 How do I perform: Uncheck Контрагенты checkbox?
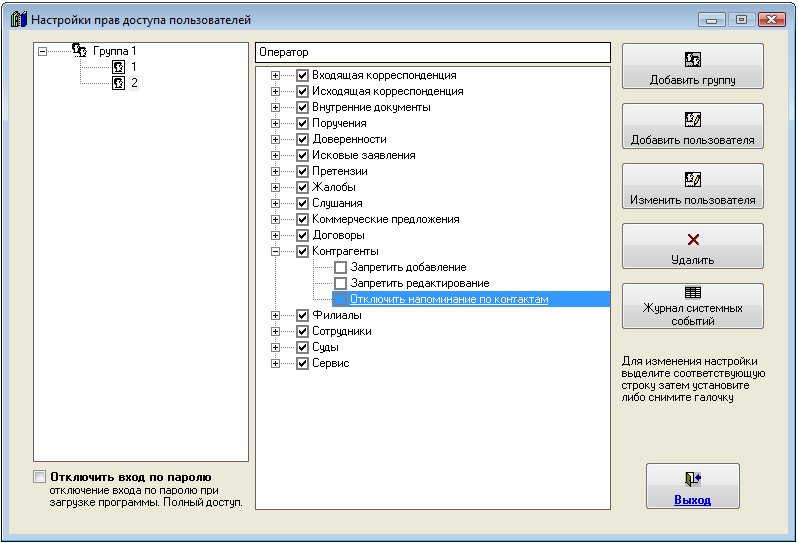302,251
